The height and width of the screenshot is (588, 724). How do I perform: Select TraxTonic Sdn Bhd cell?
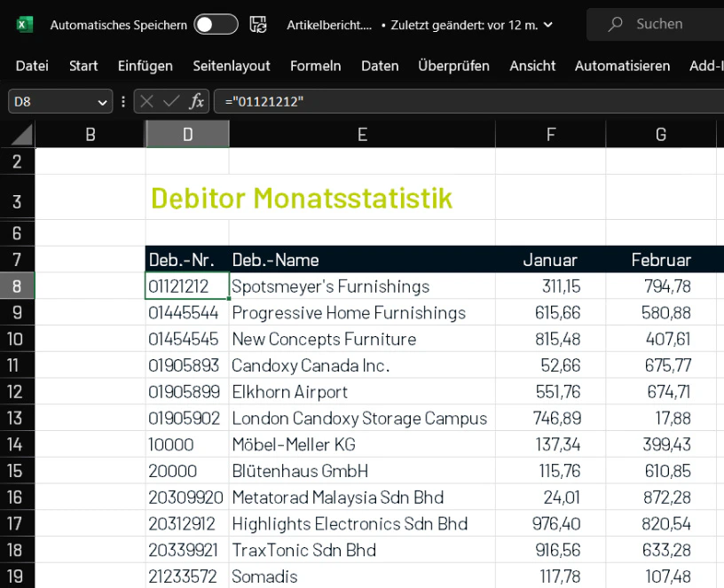coord(363,550)
